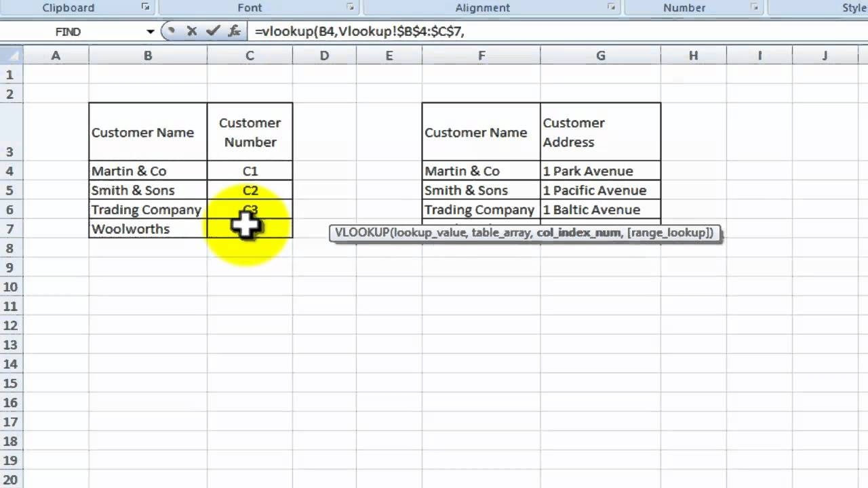Select the column G header
This screenshot has width=868, height=488.
pos(600,56)
